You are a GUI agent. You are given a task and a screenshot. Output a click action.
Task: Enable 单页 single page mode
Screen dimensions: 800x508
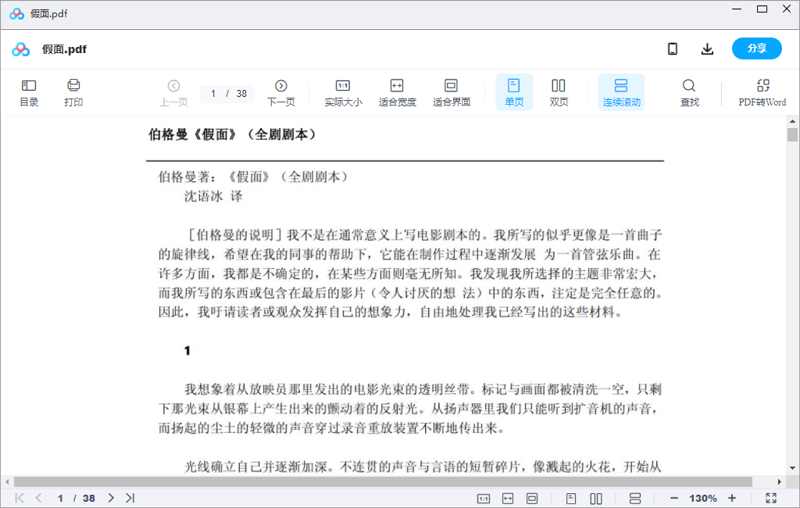pyautogui.click(x=514, y=92)
